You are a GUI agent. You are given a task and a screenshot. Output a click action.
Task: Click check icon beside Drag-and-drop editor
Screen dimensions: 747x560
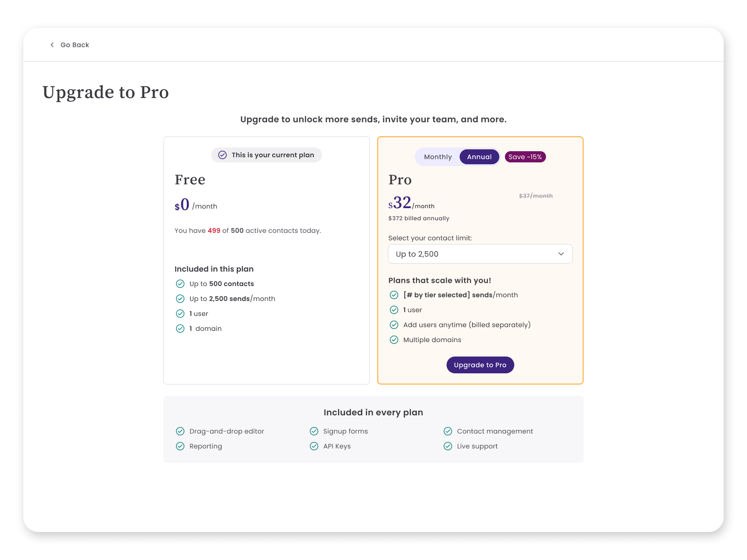(180, 431)
